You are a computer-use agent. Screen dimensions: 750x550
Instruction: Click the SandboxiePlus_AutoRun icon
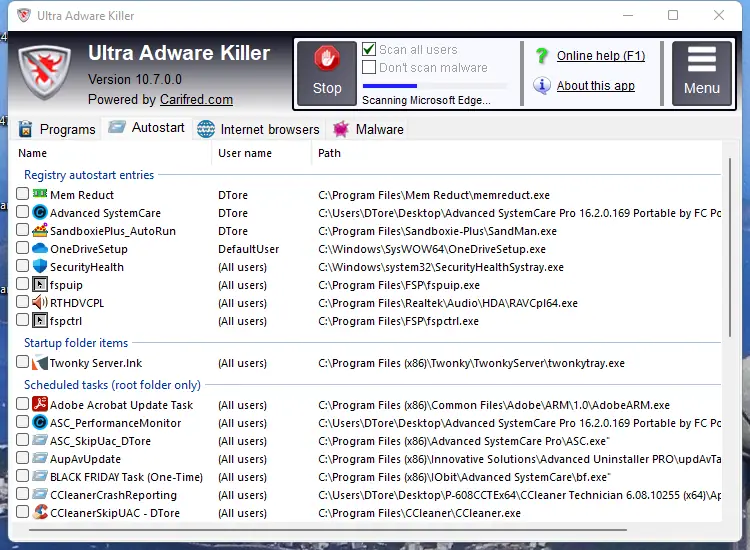(x=40, y=230)
